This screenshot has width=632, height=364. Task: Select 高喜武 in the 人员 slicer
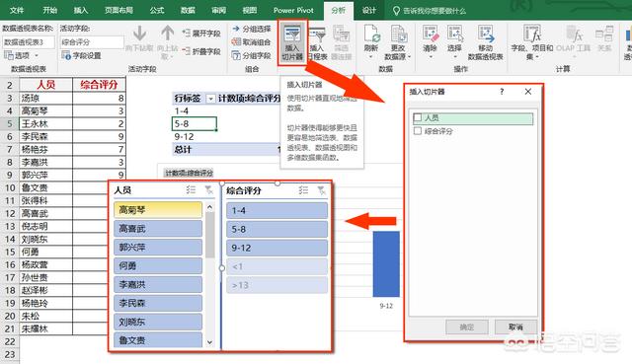158,229
